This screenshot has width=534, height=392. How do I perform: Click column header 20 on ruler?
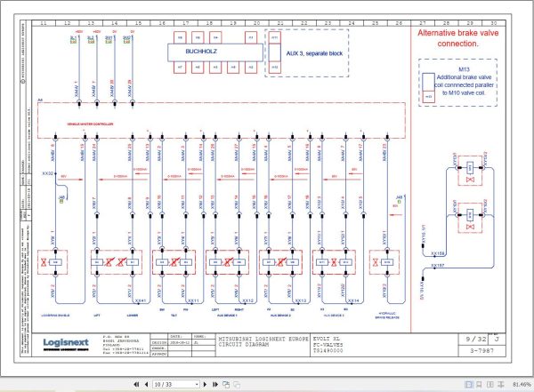(x=257, y=23)
